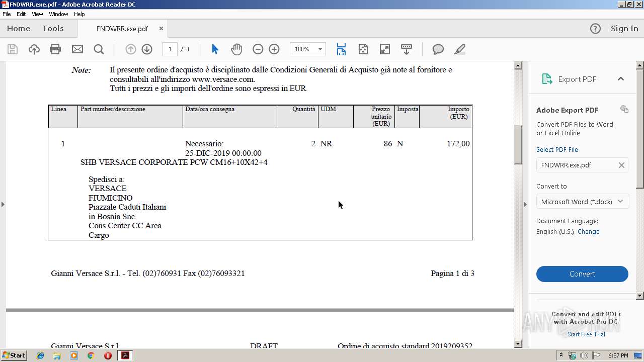
Task: Click the Adobe Reader taskbar button
Action: [125, 355]
